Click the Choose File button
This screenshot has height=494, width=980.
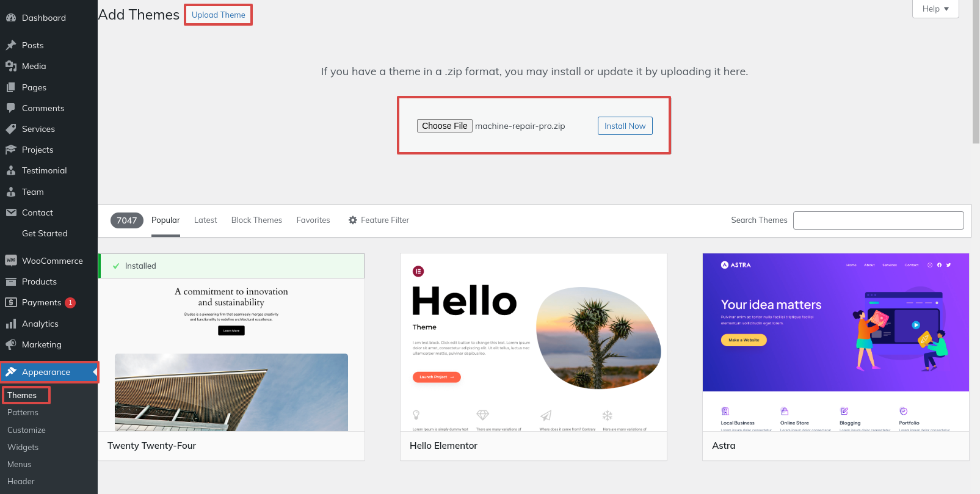click(445, 126)
